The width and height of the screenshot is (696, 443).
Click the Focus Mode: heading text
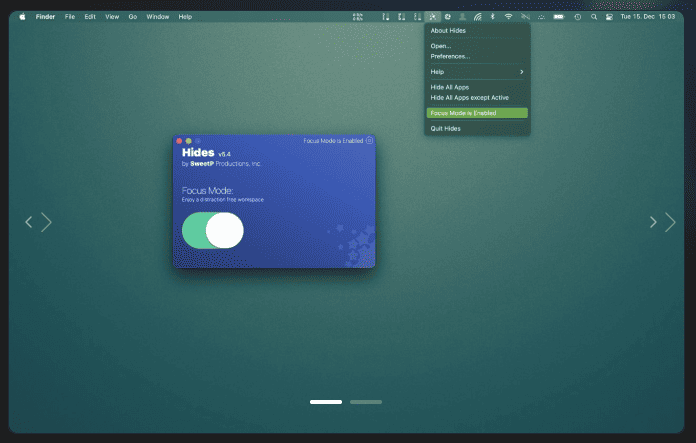click(x=207, y=190)
